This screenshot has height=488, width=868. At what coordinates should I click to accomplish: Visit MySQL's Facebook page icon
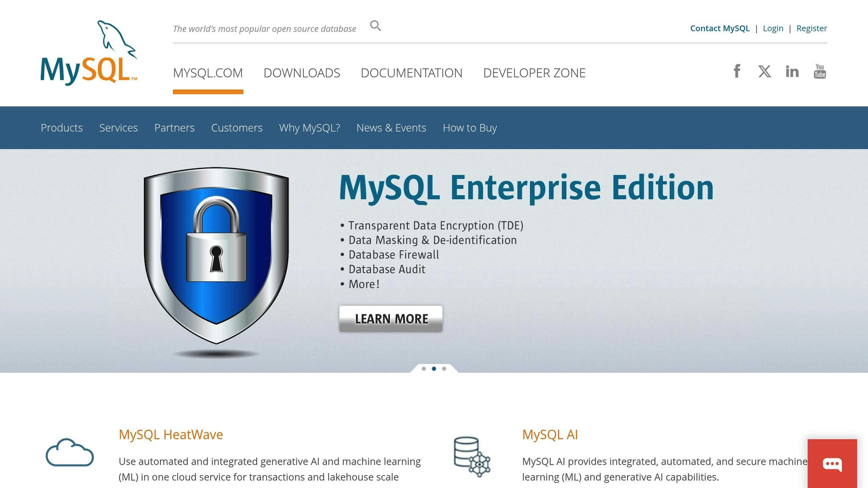click(x=737, y=72)
